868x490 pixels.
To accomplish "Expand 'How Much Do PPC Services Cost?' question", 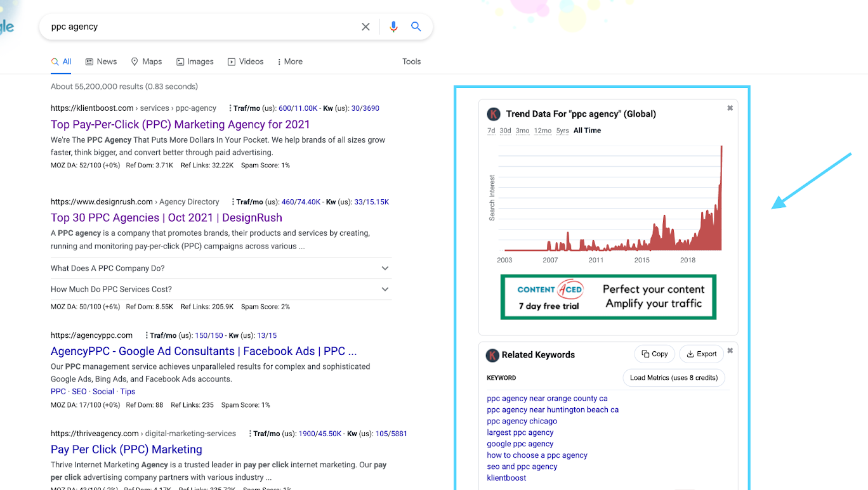I will pyautogui.click(x=221, y=289).
